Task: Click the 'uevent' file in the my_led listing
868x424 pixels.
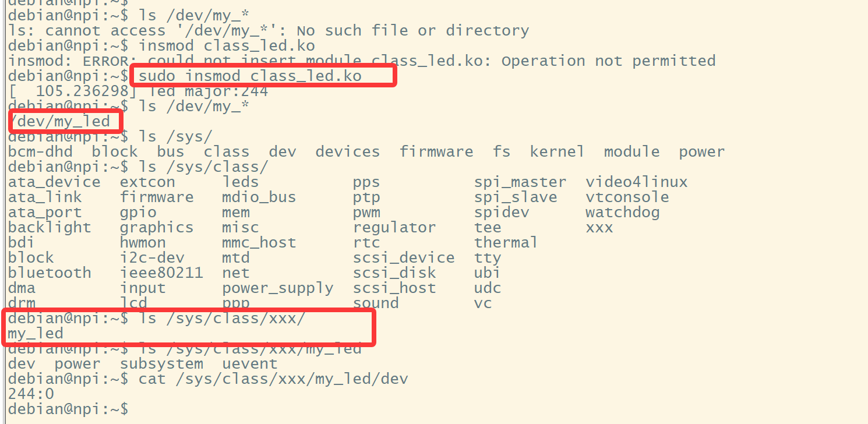Action: coord(250,364)
